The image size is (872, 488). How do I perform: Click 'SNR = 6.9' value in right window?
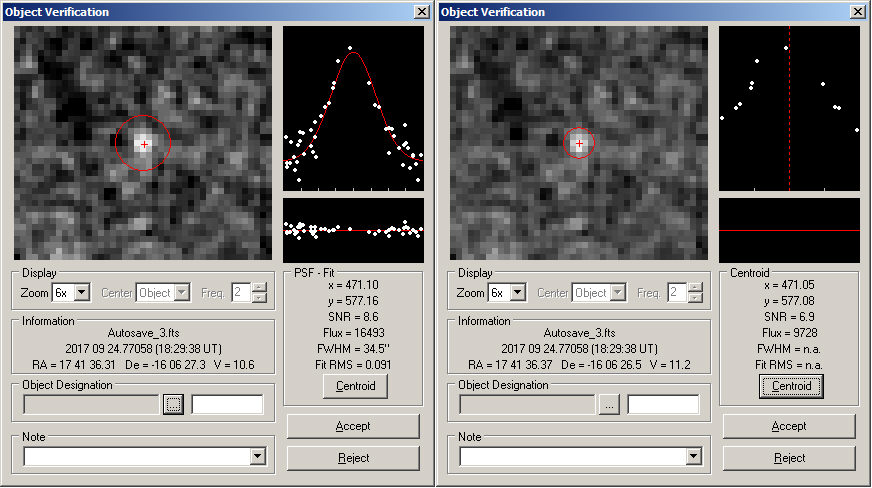coord(789,317)
